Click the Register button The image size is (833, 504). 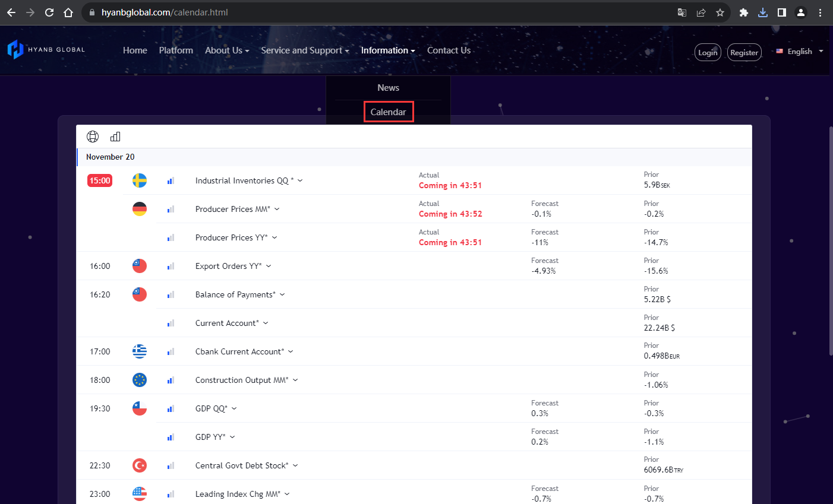tap(744, 52)
